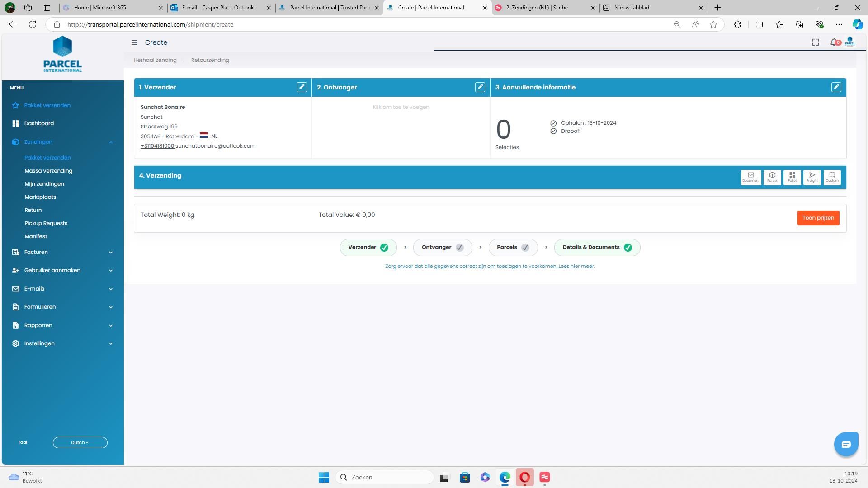Open the Herhaal zending link
868x488 pixels.
155,60
